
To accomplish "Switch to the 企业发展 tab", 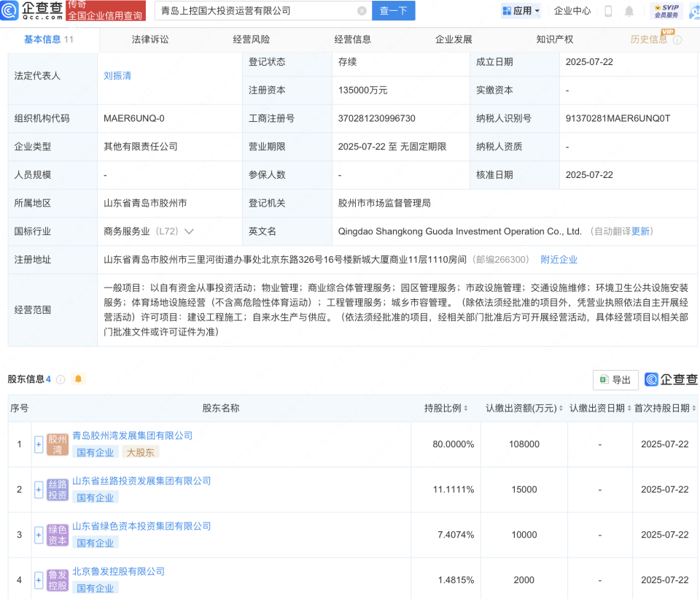I will tap(454, 39).
